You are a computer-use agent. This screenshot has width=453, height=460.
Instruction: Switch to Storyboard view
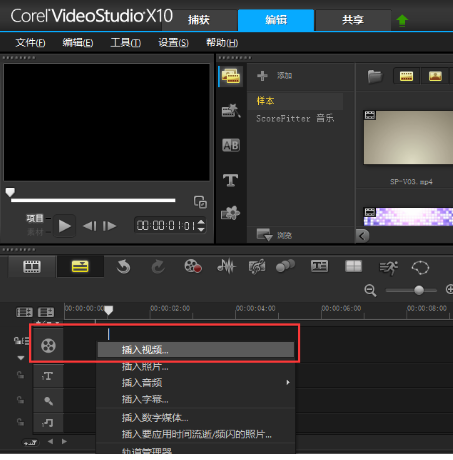pyautogui.click(x=32, y=267)
